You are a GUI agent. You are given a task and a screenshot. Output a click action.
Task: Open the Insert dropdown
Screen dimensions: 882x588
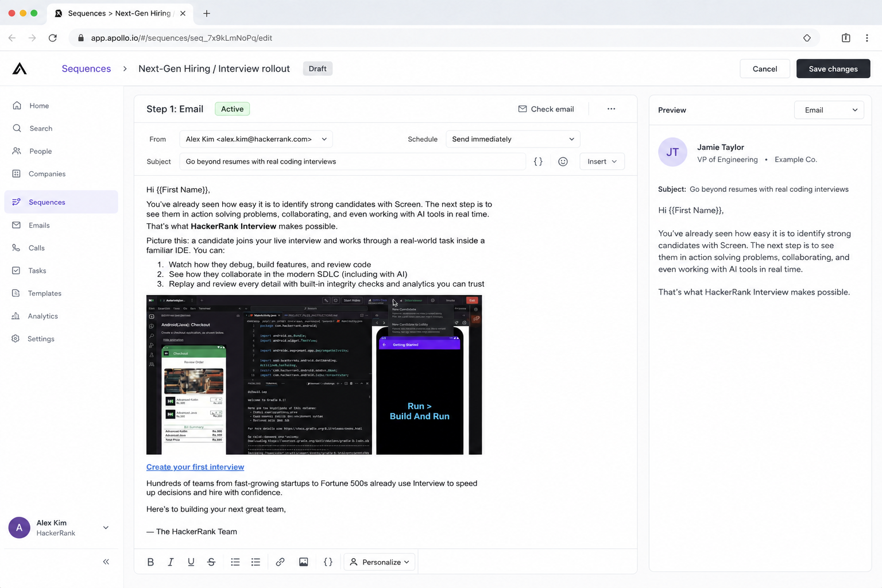pyautogui.click(x=602, y=161)
